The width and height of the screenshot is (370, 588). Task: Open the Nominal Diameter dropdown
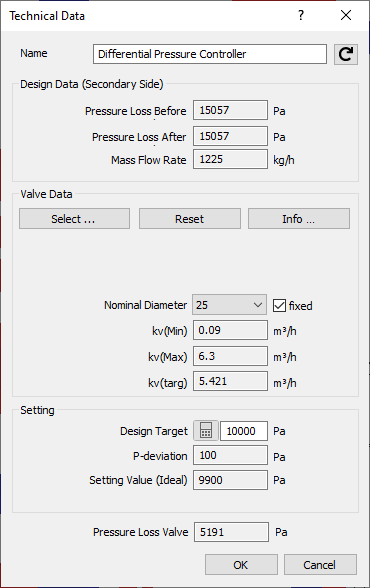[230, 305]
